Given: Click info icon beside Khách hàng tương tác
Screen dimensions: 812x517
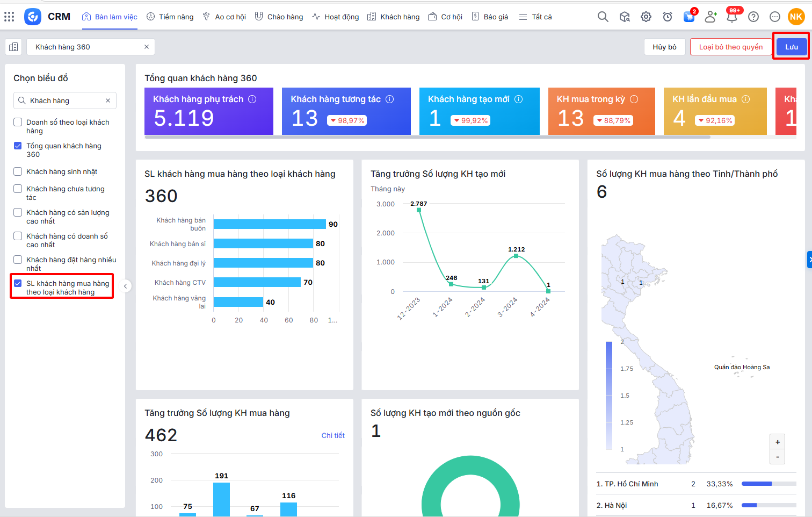Looking at the screenshot, I should [x=390, y=99].
